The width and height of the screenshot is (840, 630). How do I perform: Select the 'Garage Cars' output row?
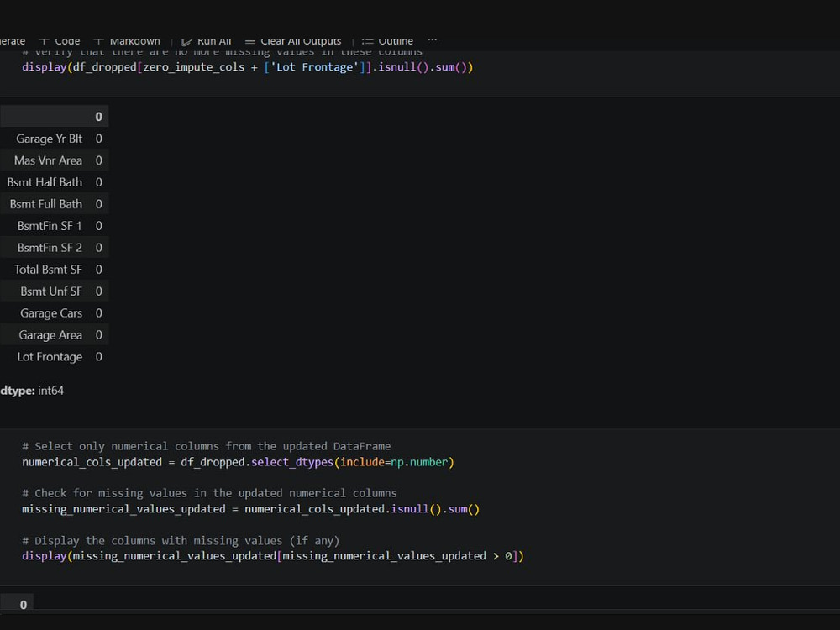coord(54,313)
